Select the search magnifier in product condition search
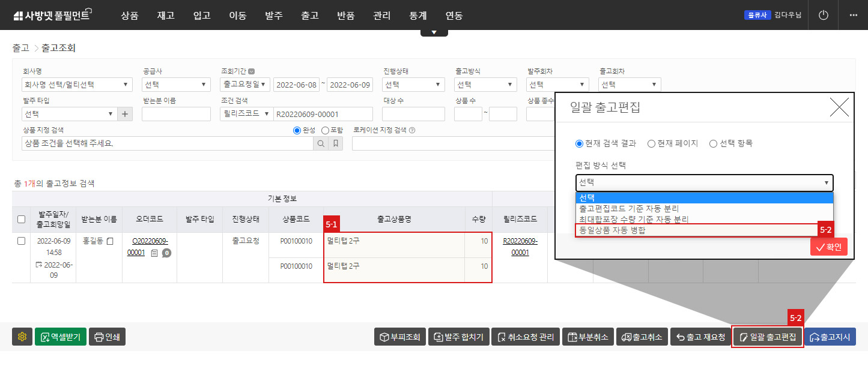The width and height of the screenshot is (868, 366). (x=321, y=143)
